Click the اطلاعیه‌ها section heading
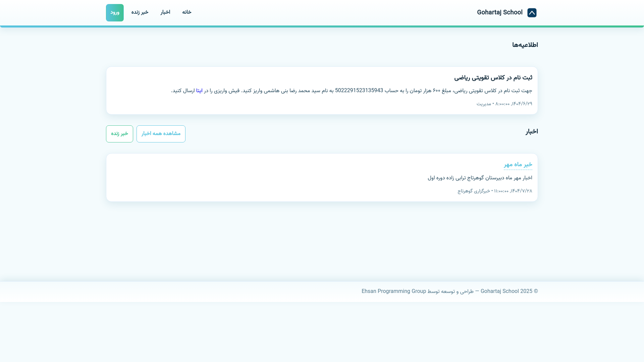Image resolution: width=644 pixels, height=362 pixels. tap(525, 45)
